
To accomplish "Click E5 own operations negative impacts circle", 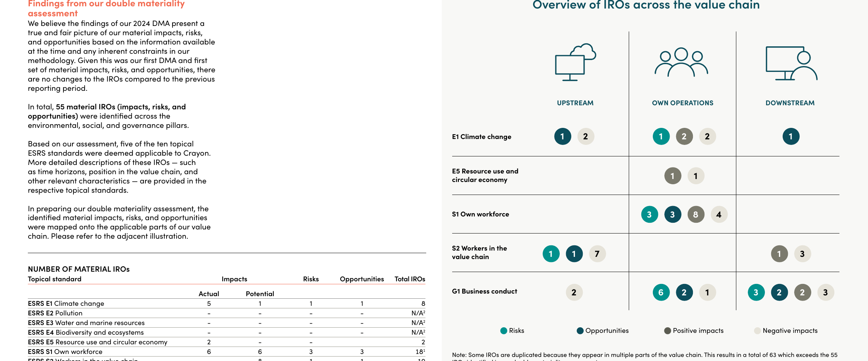I will (696, 176).
